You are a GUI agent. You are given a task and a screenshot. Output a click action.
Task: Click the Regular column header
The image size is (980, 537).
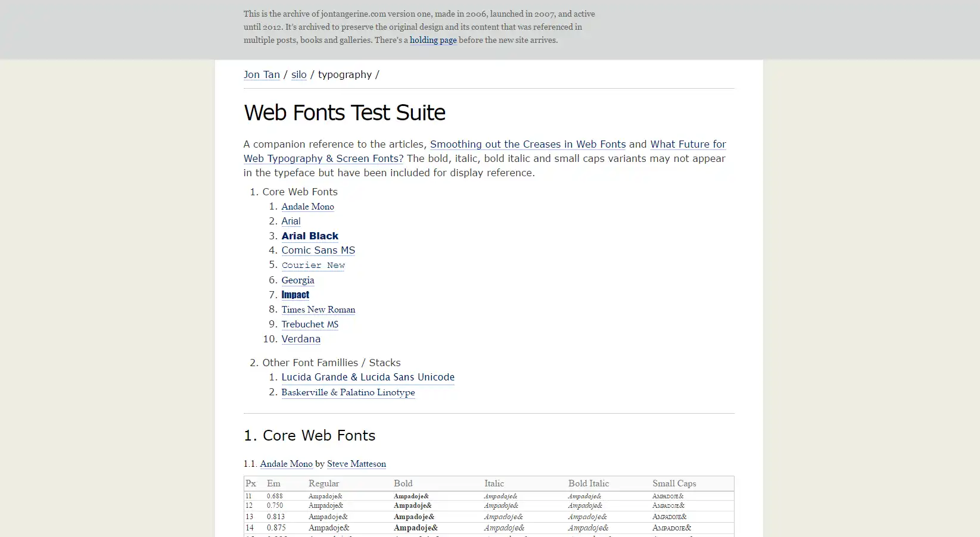point(323,483)
